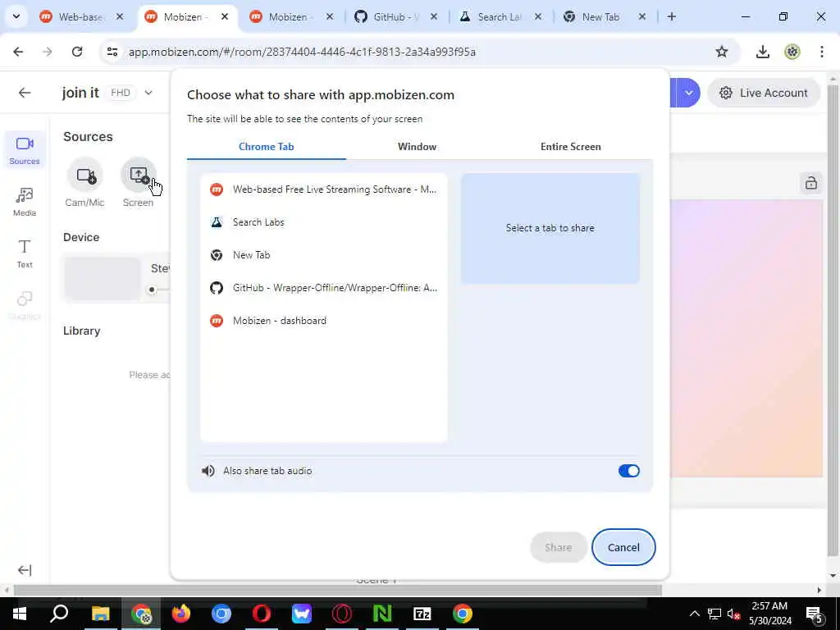Select Mobizen - dashboard tab to share
Image resolution: width=840 pixels, height=630 pixels.
click(x=323, y=321)
